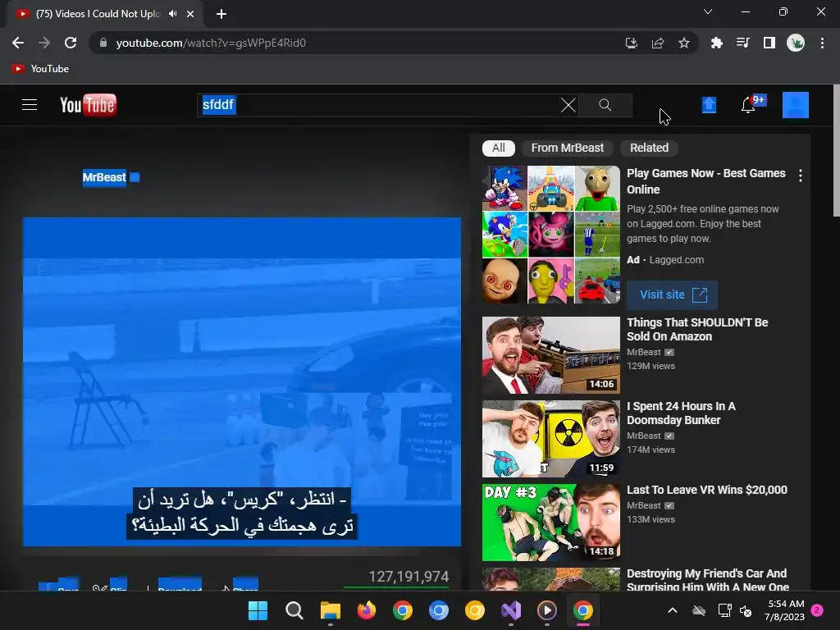This screenshot has height=630, width=840.
Task: Open I Spent 24 Hours In A Doomsday Bunker
Action: pyautogui.click(x=681, y=413)
